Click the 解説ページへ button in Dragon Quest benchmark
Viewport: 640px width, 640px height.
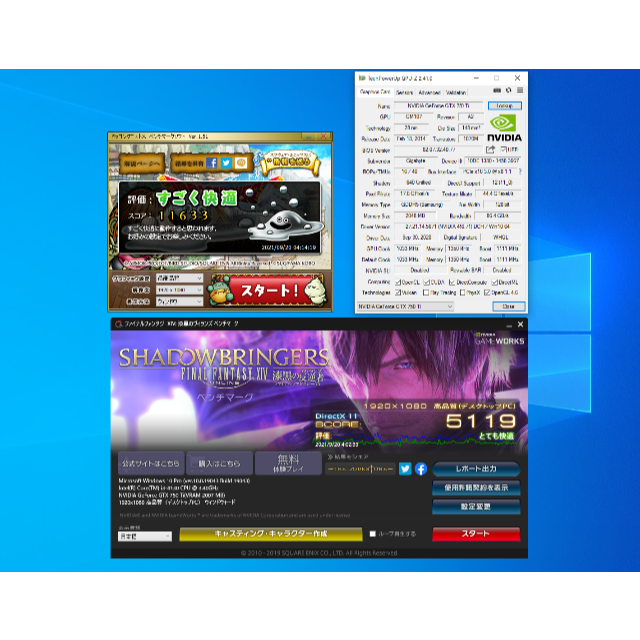pos(142,164)
